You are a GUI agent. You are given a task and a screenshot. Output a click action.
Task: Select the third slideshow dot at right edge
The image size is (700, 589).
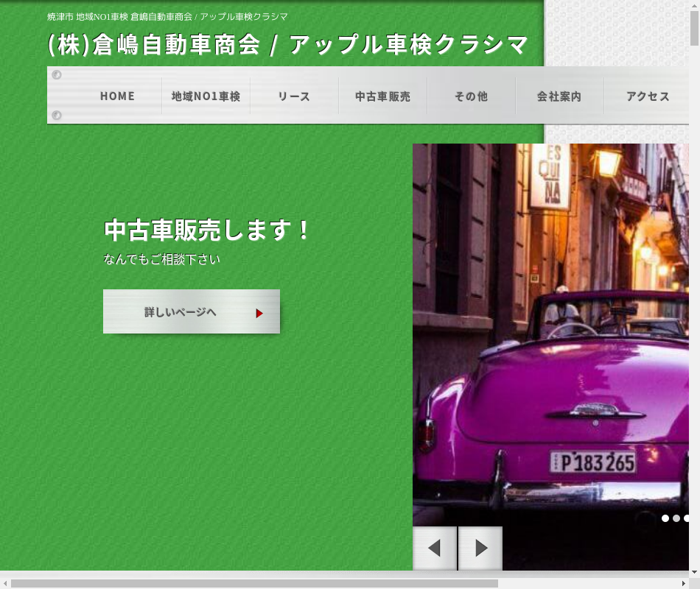(x=686, y=518)
